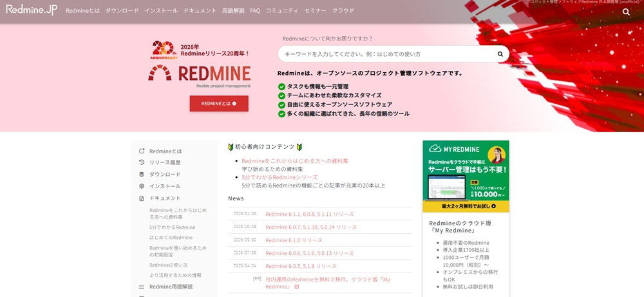This screenshot has height=297, width=644.
Task: Open セミナー in the top navigation
Action: coord(316,11)
